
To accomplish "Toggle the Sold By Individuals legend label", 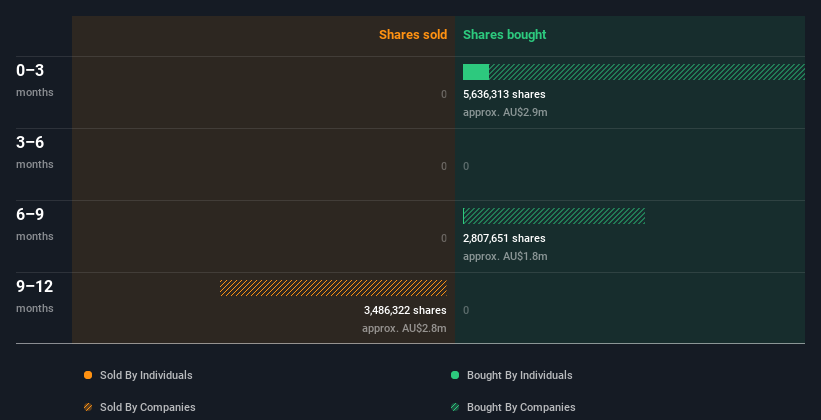I will point(146,375).
